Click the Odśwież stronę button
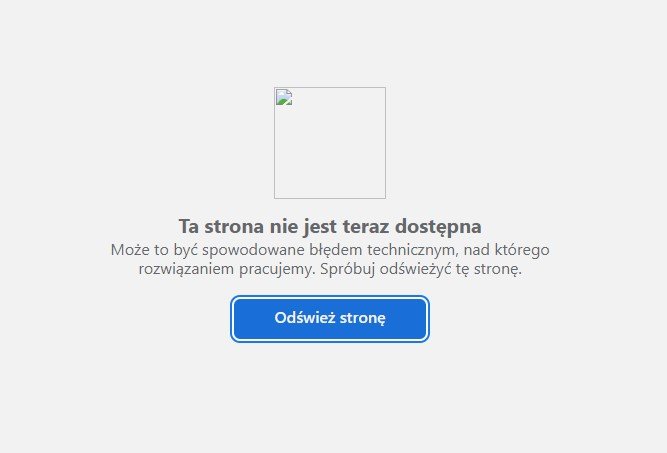This screenshot has height=453, width=667. pos(330,319)
